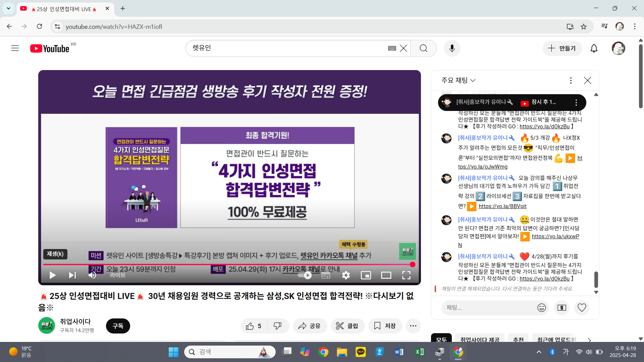Toggle the autoplay switch
This screenshot has width=644, height=362.
click(x=305, y=275)
